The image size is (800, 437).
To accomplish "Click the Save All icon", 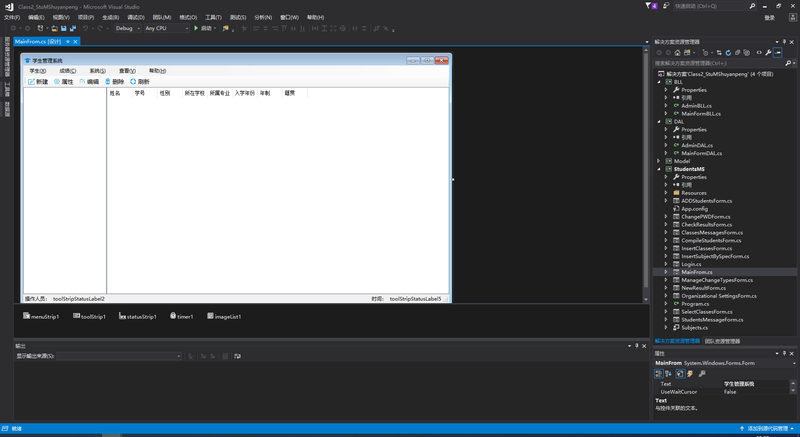I will tap(73, 29).
